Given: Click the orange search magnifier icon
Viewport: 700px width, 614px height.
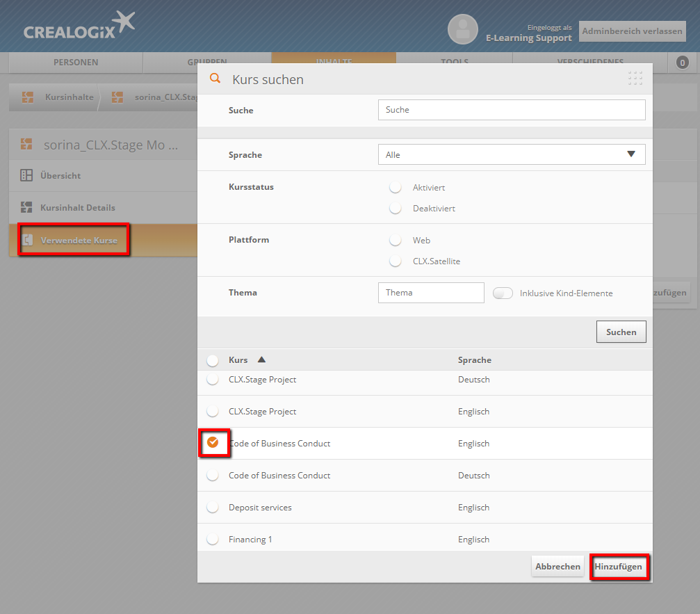Looking at the screenshot, I should 215,79.
